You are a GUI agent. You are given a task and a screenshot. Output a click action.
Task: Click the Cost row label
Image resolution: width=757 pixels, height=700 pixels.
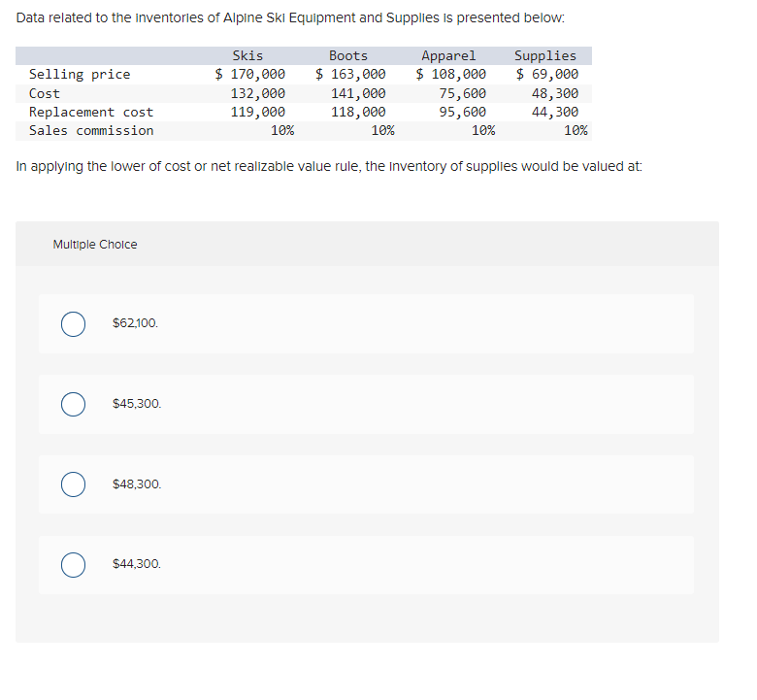click(x=45, y=93)
